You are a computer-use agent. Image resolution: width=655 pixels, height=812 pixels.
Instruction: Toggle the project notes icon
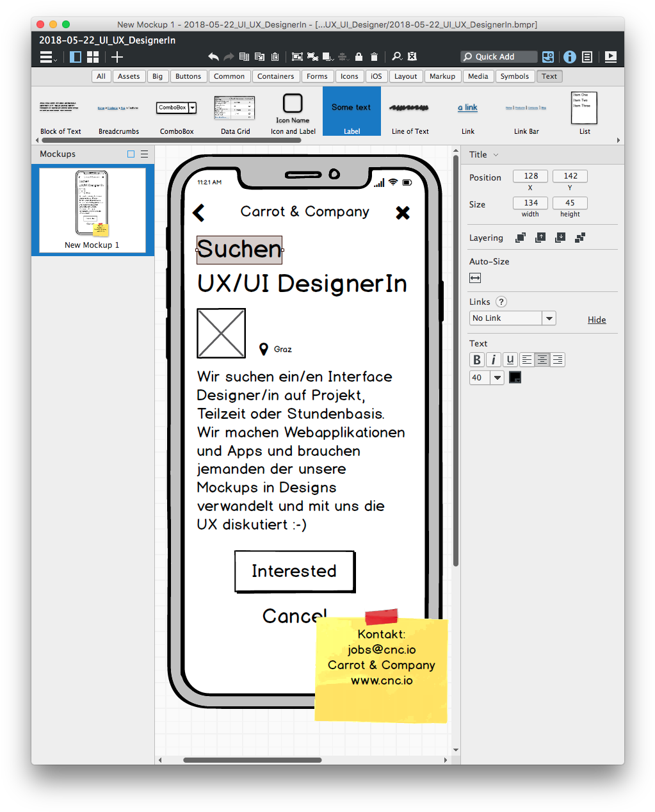coord(587,57)
